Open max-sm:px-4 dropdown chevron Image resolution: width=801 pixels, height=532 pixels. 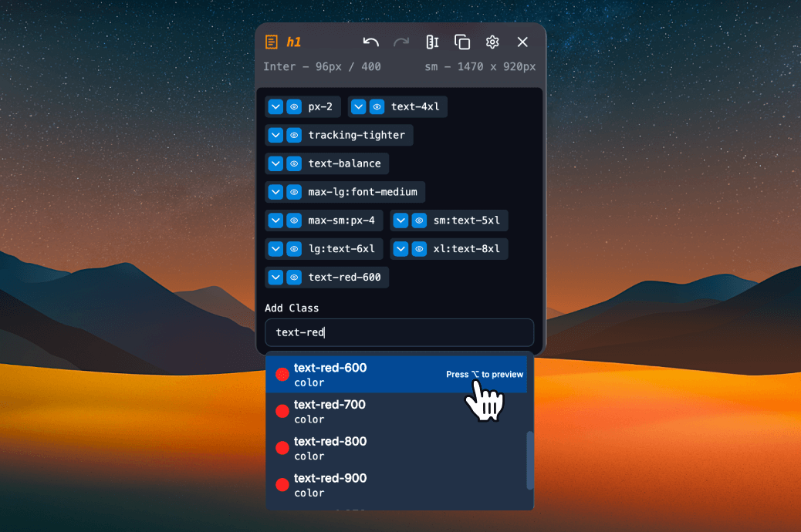[275, 221]
